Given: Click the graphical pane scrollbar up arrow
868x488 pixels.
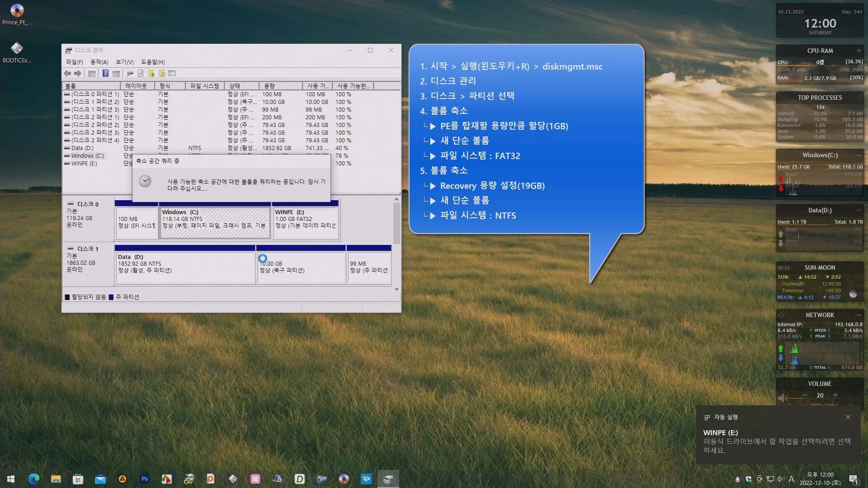Looking at the screenshot, I should coord(396,200).
